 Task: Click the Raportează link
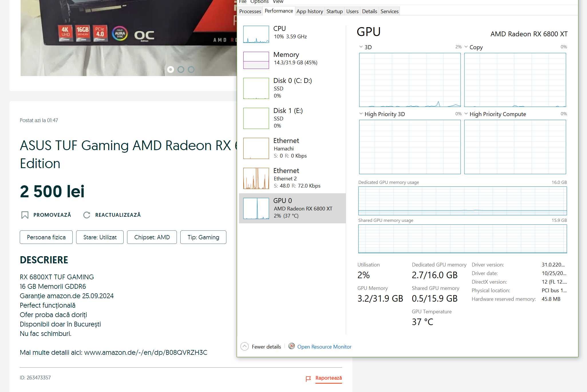pos(329,378)
